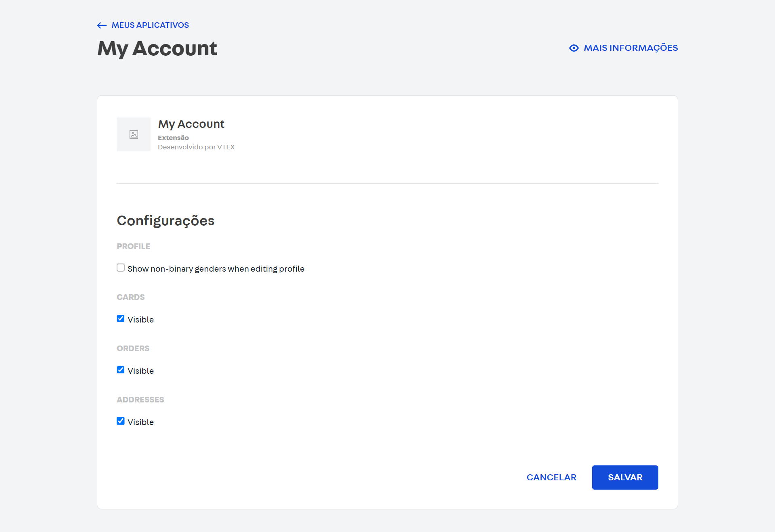
Task: Click the ORDERS section label
Action: click(133, 348)
